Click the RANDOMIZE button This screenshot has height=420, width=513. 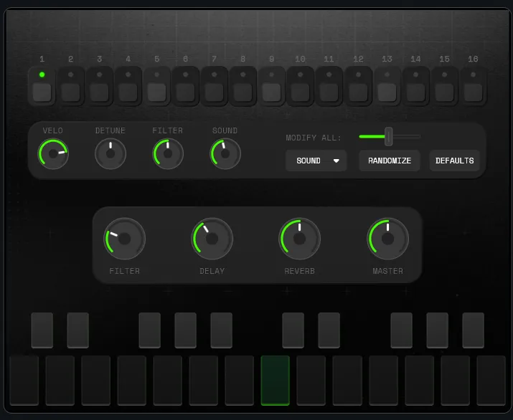tap(390, 161)
